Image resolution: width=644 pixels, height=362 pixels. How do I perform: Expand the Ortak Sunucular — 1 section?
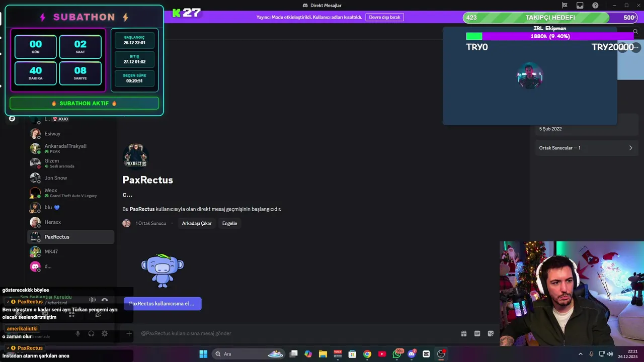[x=586, y=148]
